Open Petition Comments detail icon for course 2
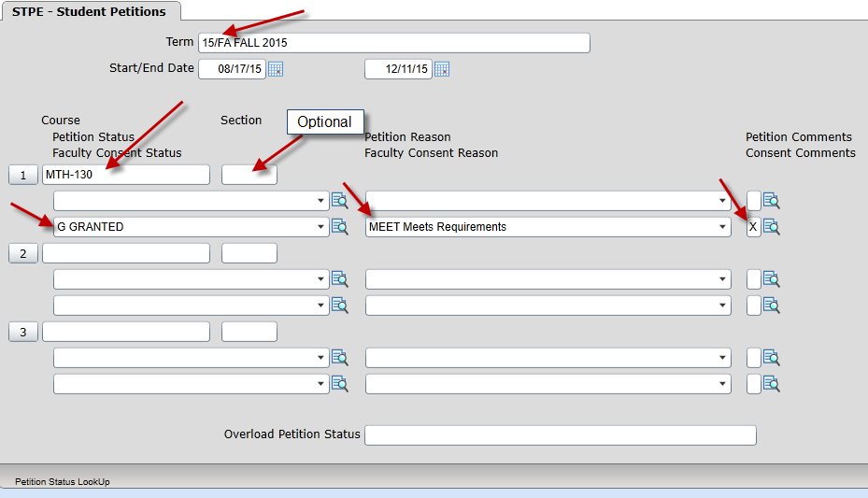Screen dimensions: 868x498 click(772, 279)
